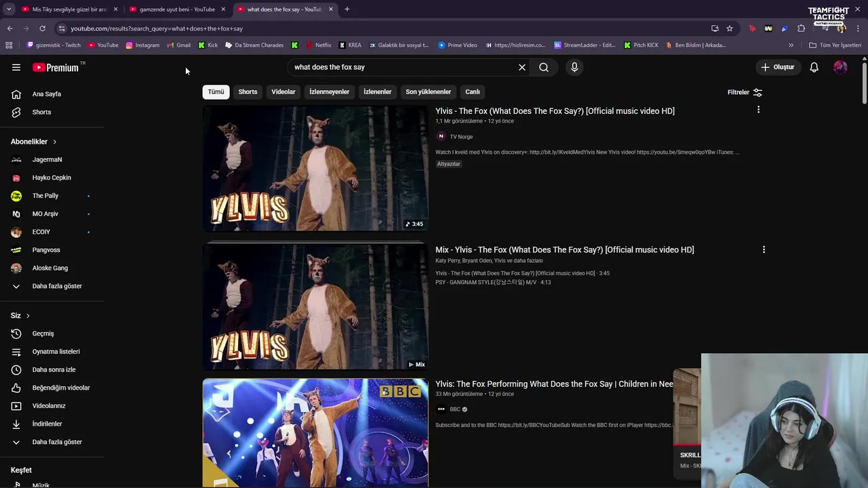Open the notifications bell
The height and width of the screenshot is (488, 868).
point(814,67)
